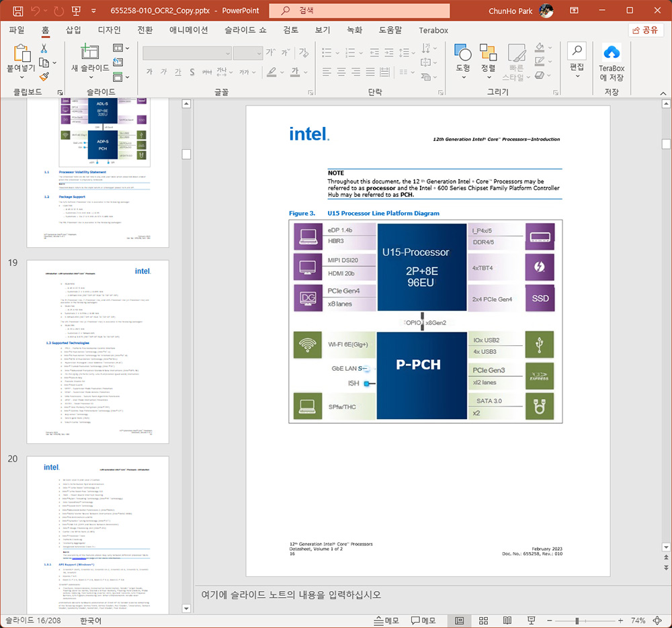
Task: Open the Paragraph (단락) dialog launcher
Action: [441, 93]
